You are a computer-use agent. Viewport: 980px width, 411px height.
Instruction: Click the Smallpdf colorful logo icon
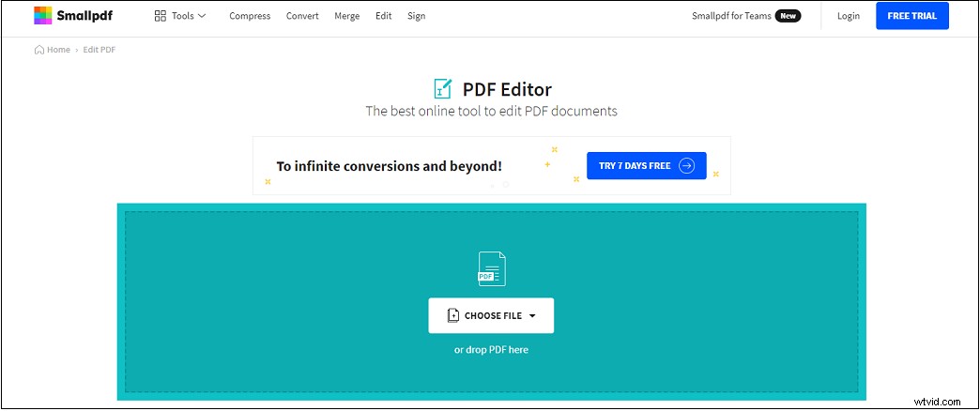(43, 16)
